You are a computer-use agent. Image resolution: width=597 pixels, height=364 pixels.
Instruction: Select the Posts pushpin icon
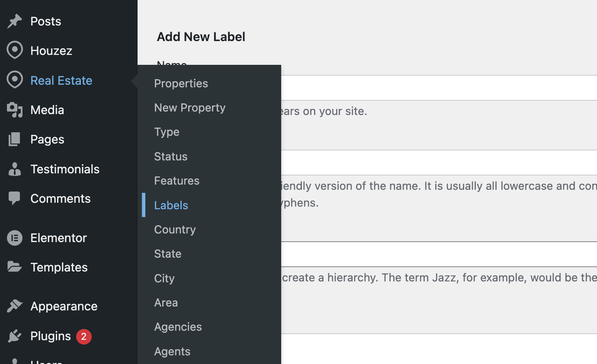pyautogui.click(x=15, y=21)
